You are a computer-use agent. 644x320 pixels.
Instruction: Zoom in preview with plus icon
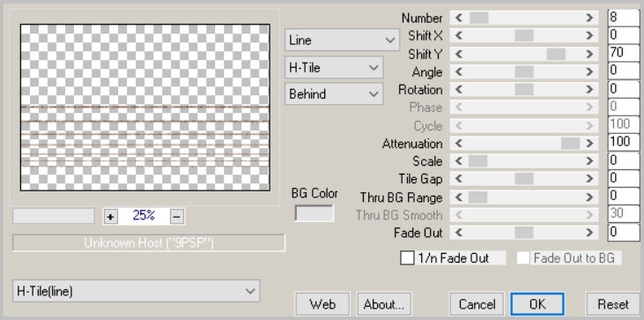[x=110, y=216]
